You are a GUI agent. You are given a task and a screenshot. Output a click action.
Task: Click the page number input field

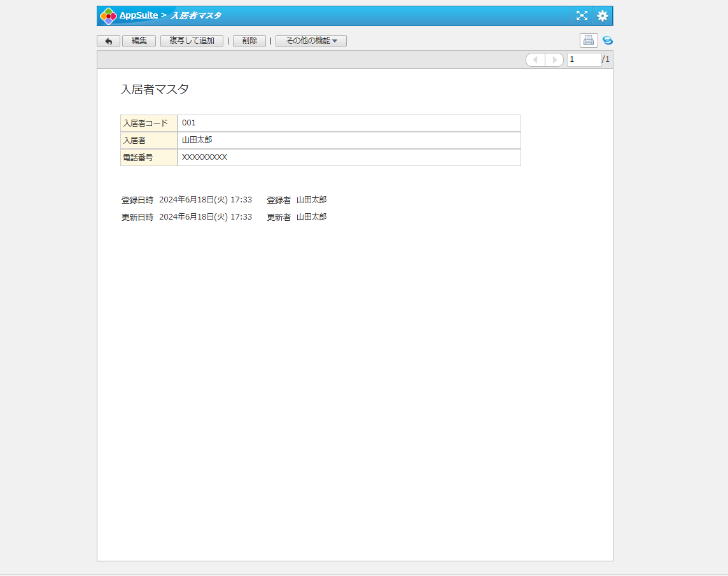pyautogui.click(x=584, y=60)
